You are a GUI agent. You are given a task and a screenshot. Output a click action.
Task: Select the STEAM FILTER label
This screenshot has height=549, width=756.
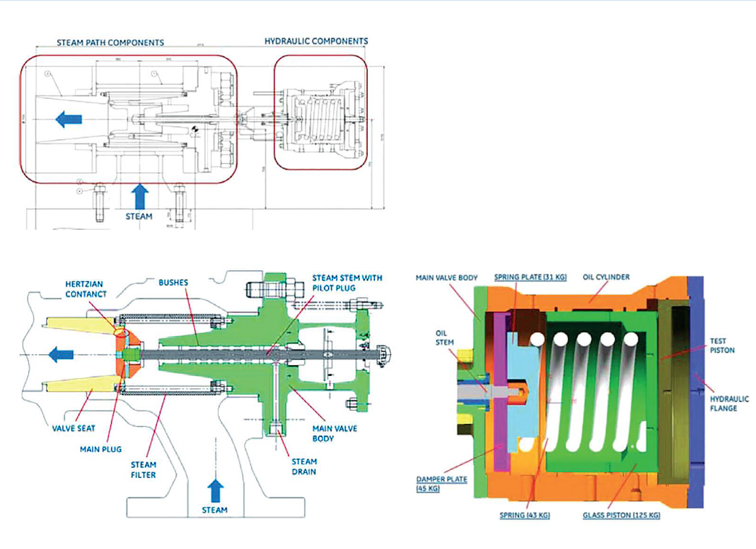pyautogui.click(x=143, y=470)
